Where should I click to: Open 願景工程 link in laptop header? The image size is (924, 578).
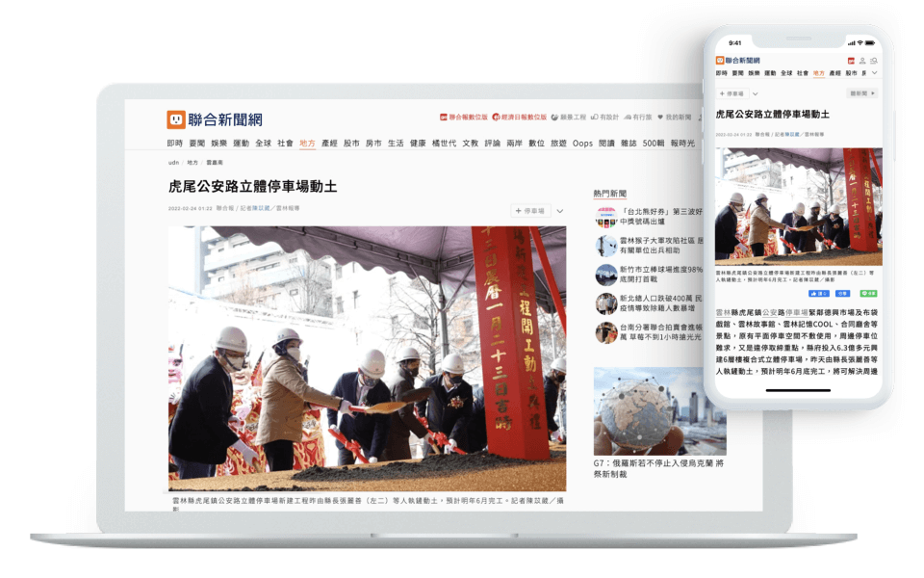tap(569, 117)
